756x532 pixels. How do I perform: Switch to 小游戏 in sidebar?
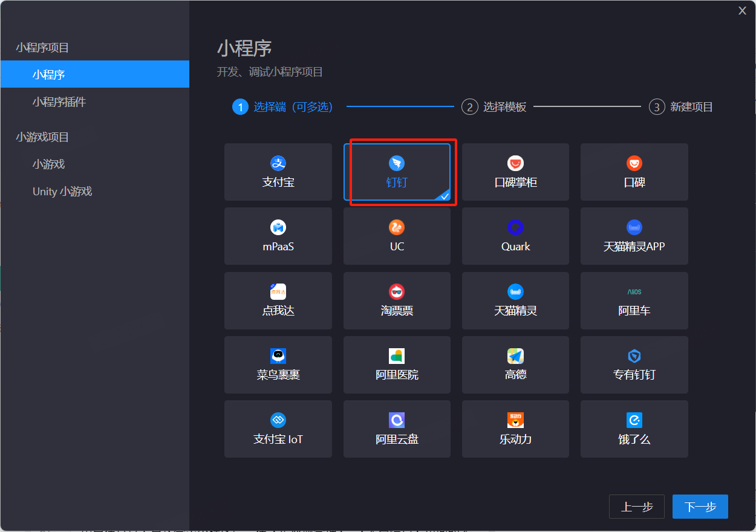pos(48,164)
